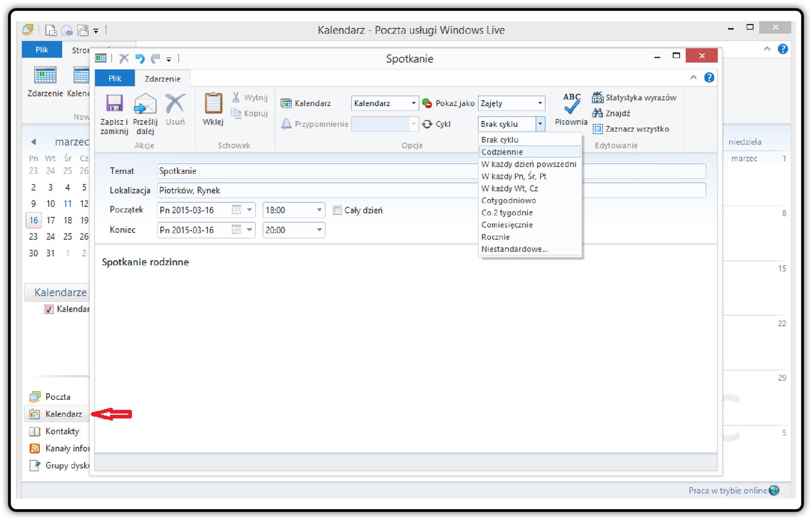Click the Kopiuj copy icon
The image size is (812, 520).
click(236, 113)
